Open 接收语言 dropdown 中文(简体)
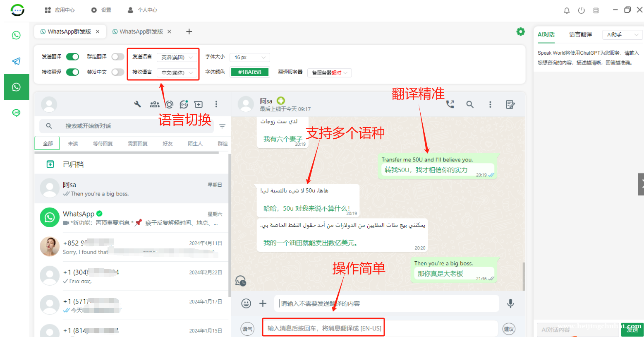644x337 pixels. pyautogui.click(x=177, y=72)
